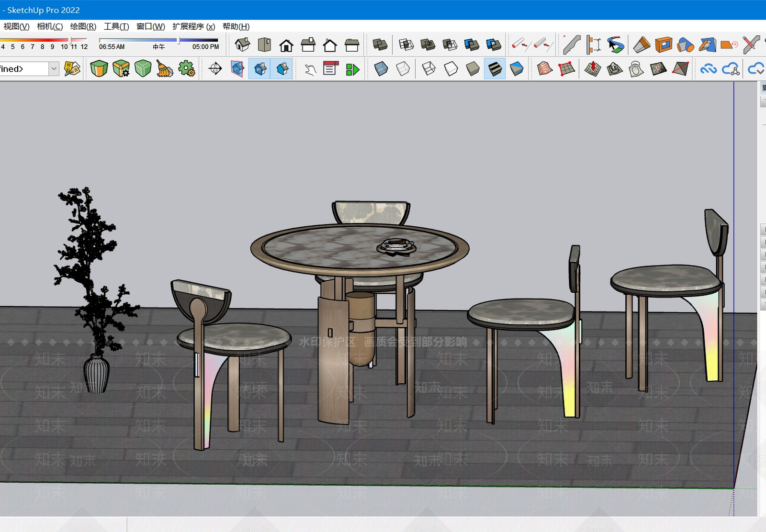Select the Subtract solid tool
The width and height of the screenshot is (766, 532).
[450, 45]
